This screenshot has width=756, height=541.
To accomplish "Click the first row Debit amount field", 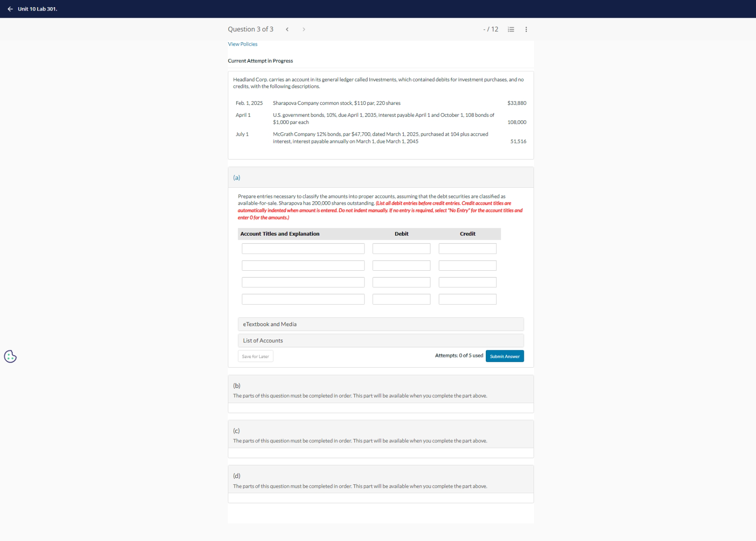I will tap(401, 249).
